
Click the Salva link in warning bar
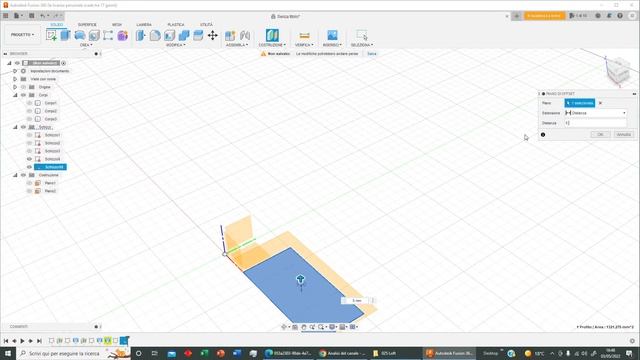(371, 54)
